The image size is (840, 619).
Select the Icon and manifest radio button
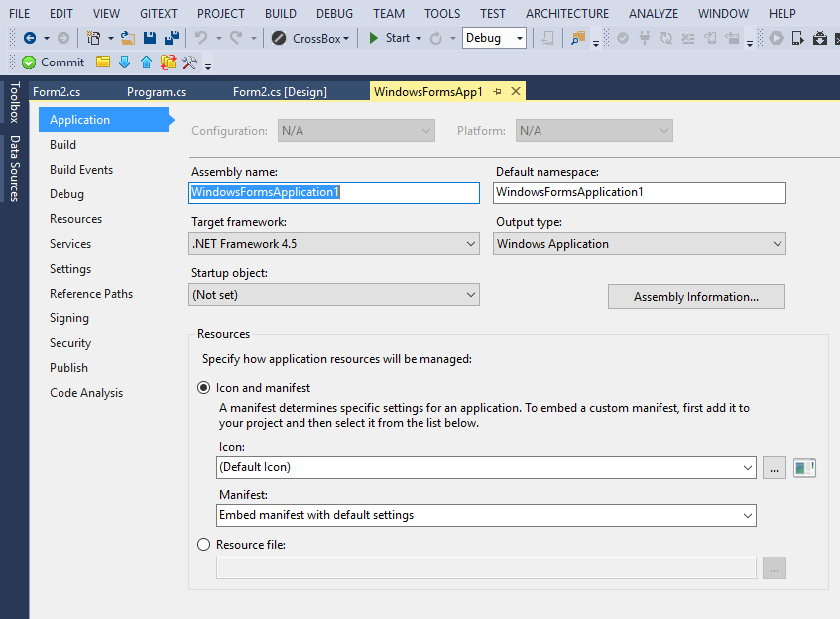[x=203, y=388]
